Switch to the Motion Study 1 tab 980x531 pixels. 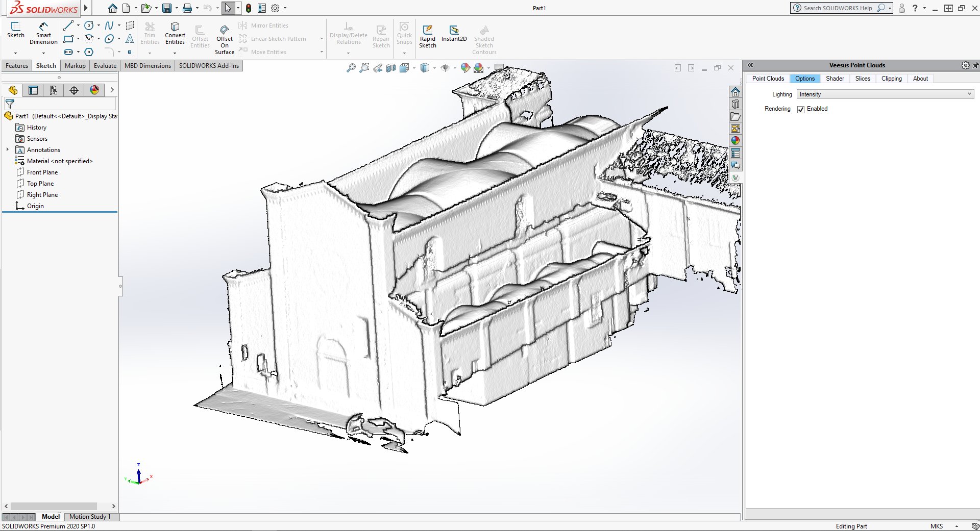(90, 516)
